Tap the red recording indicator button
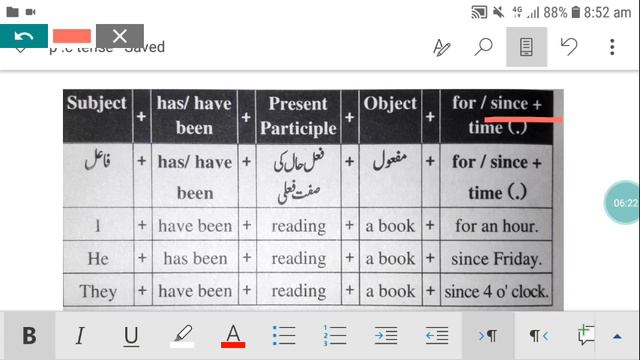 click(72, 36)
